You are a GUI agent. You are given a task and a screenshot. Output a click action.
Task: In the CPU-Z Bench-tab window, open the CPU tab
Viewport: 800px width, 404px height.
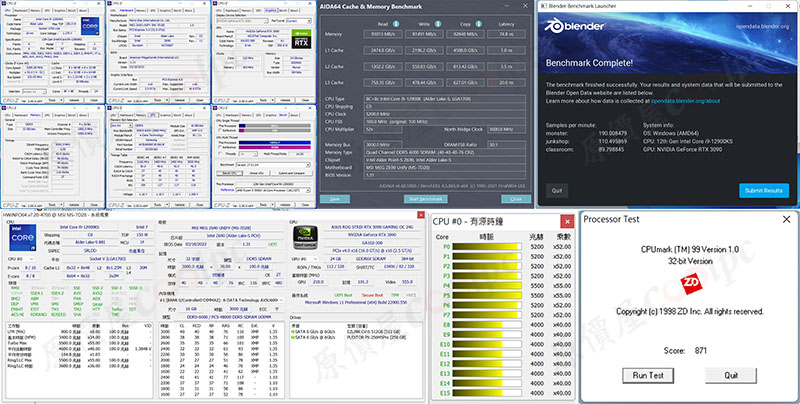[219, 115]
